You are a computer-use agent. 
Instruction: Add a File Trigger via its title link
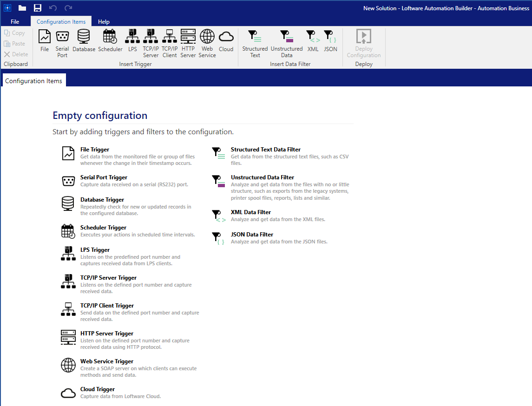tap(95, 150)
